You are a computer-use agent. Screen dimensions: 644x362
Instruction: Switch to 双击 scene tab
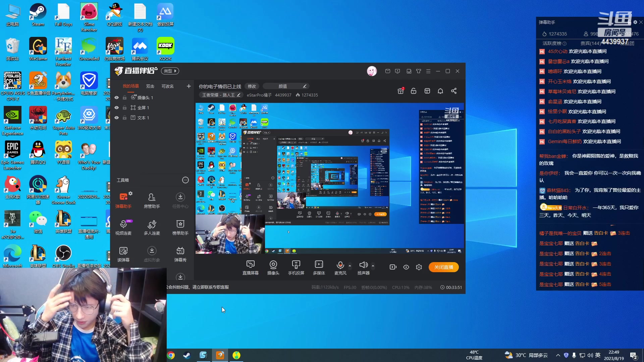tap(150, 86)
